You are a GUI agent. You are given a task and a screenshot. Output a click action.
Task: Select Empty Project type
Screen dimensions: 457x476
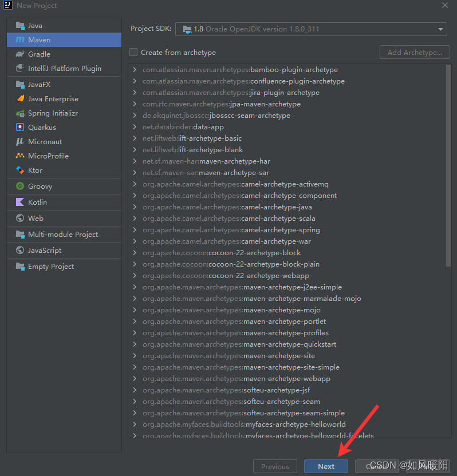pyautogui.click(x=64, y=267)
